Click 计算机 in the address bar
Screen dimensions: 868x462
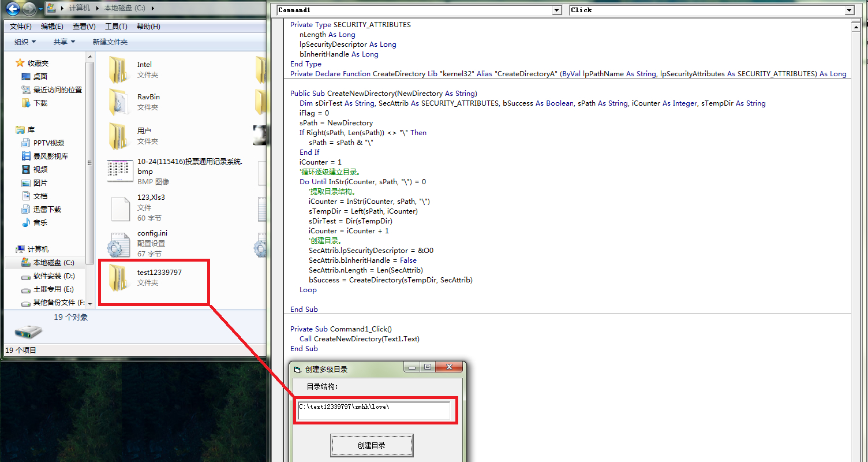point(79,9)
